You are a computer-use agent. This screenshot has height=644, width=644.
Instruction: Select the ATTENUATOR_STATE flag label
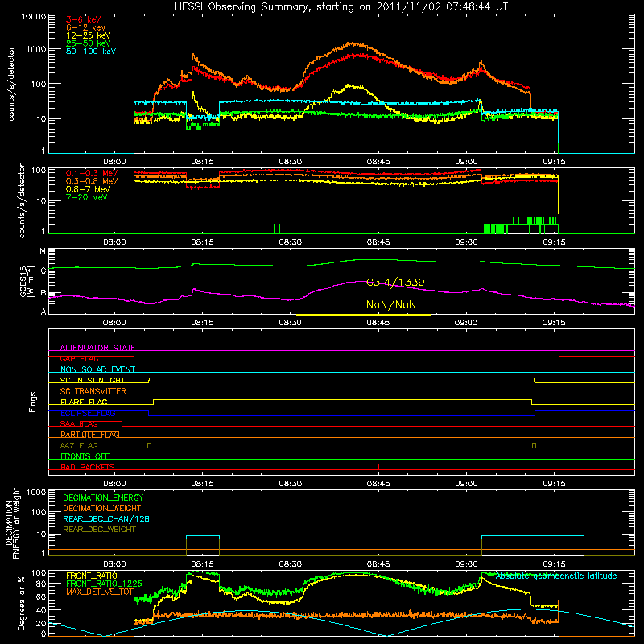pyautogui.click(x=97, y=348)
